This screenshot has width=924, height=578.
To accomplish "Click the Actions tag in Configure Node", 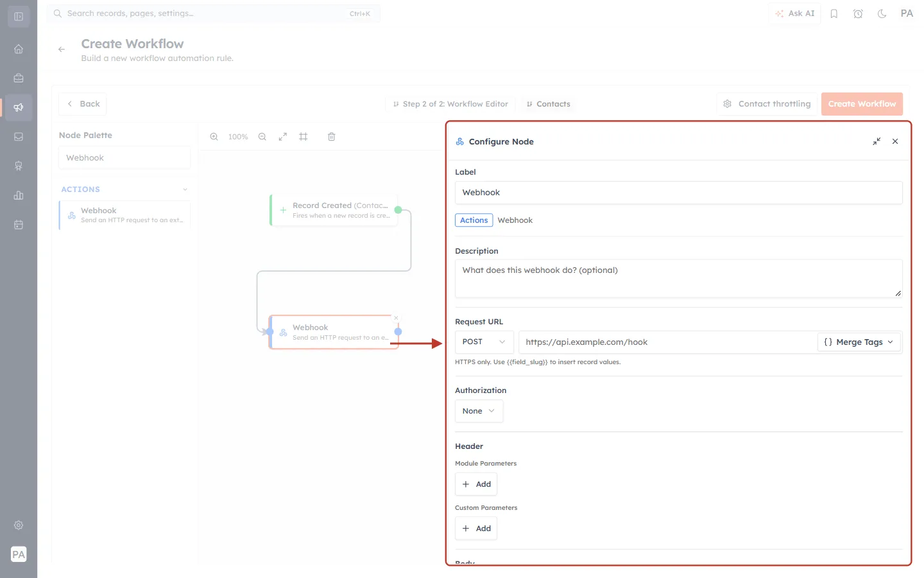I will tap(474, 220).
